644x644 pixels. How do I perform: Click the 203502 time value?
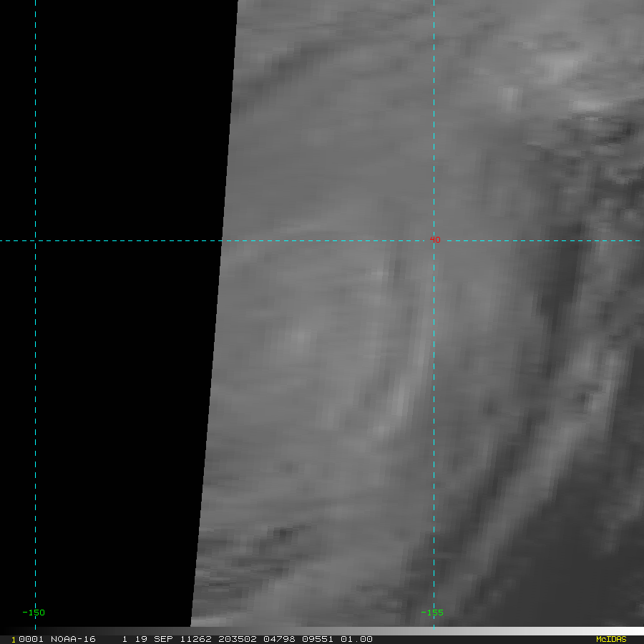click(x=238, y=639)
